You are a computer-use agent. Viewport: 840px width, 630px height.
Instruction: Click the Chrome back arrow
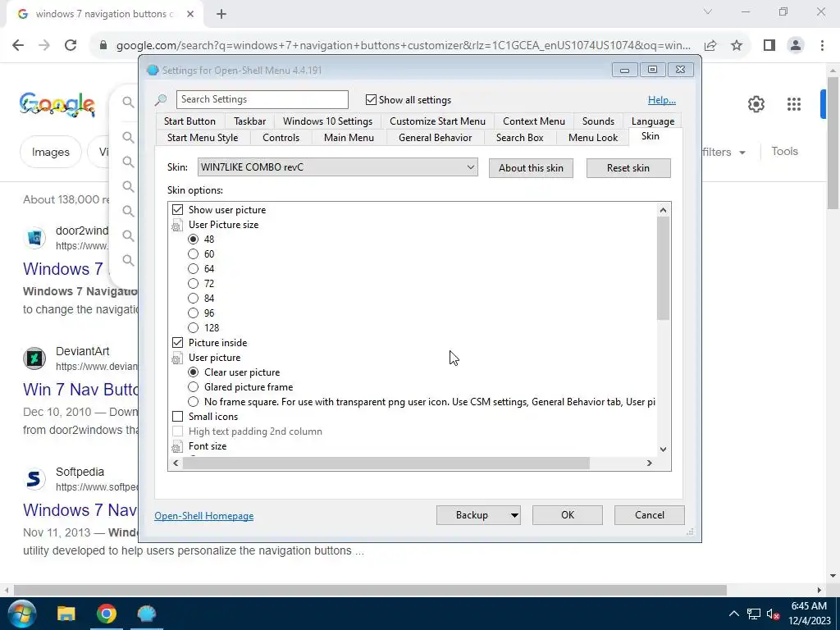click(x=18, y=46)
